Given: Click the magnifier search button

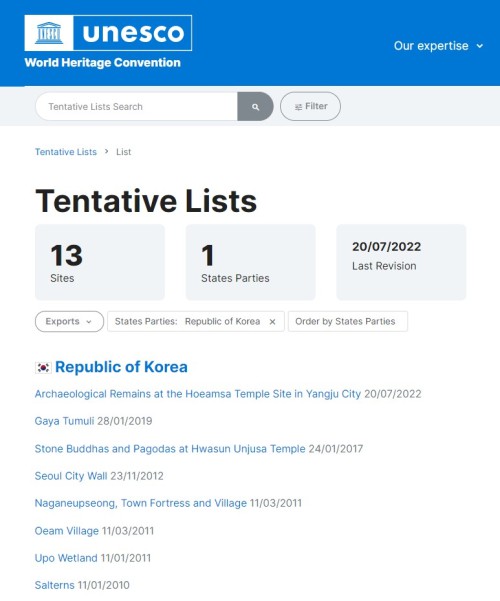Looking at the screenshot, I should (255, 107).
